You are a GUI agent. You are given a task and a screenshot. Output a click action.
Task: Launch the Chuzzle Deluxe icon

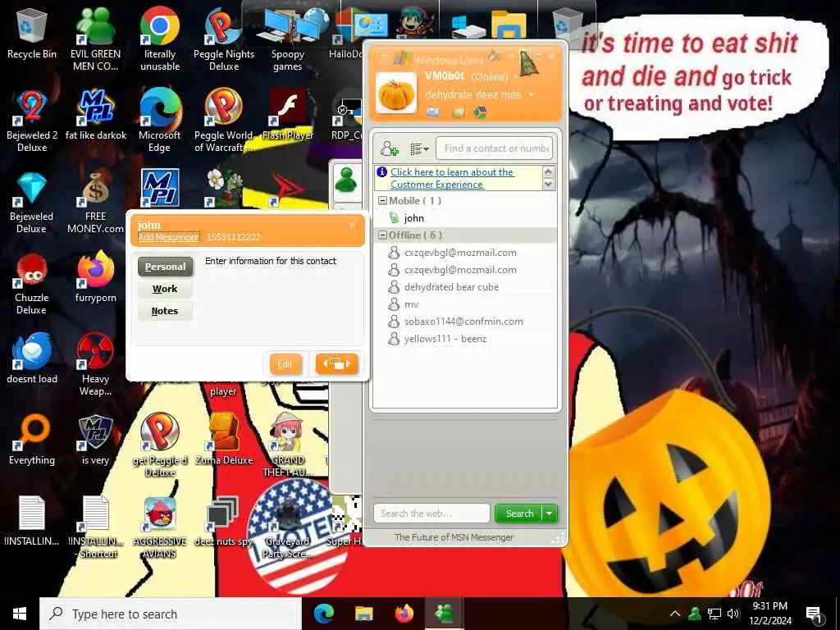point(32,283)
